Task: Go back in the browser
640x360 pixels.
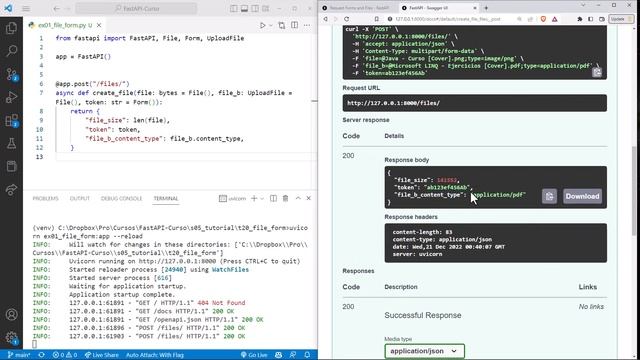Action: click(x=326, y=19)
